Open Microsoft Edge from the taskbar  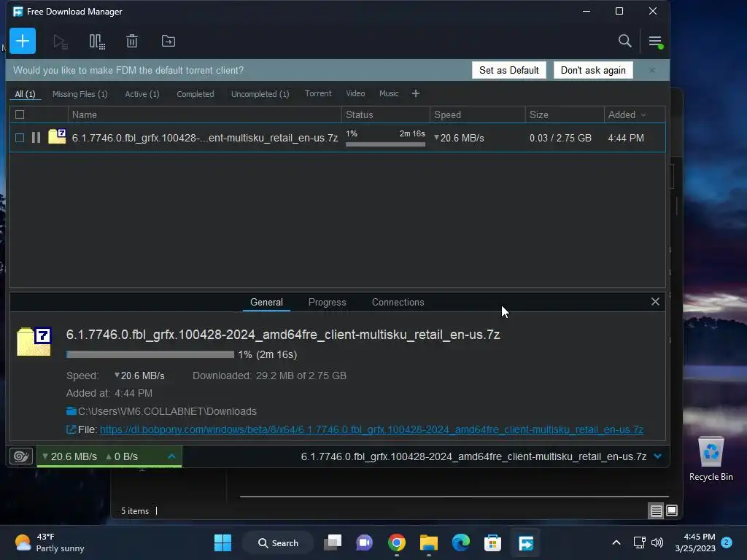coord(461,542)
